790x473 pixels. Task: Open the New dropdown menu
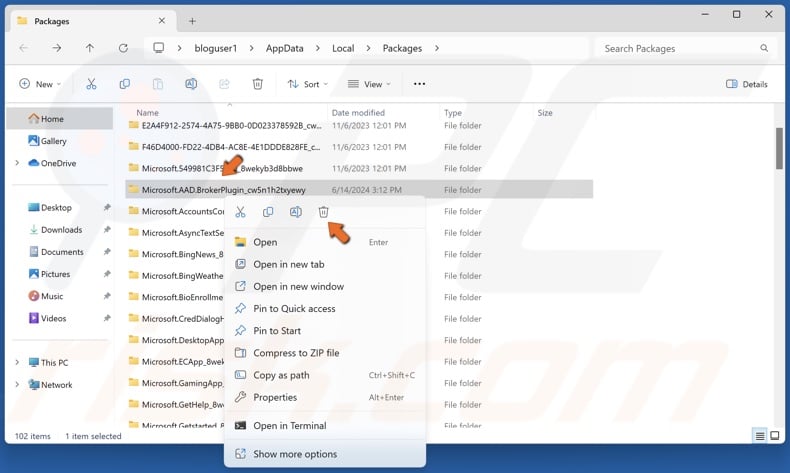coord(40,84)
